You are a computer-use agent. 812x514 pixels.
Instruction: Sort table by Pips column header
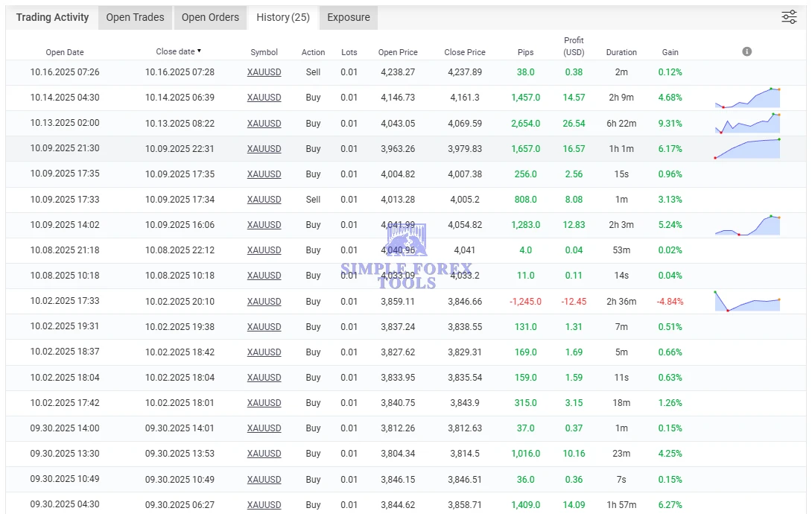(525, 52)
